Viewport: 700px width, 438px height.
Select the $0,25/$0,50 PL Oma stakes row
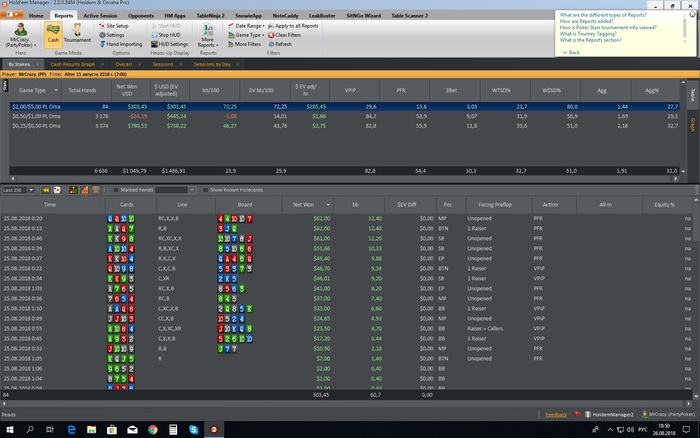click(345, 126)
